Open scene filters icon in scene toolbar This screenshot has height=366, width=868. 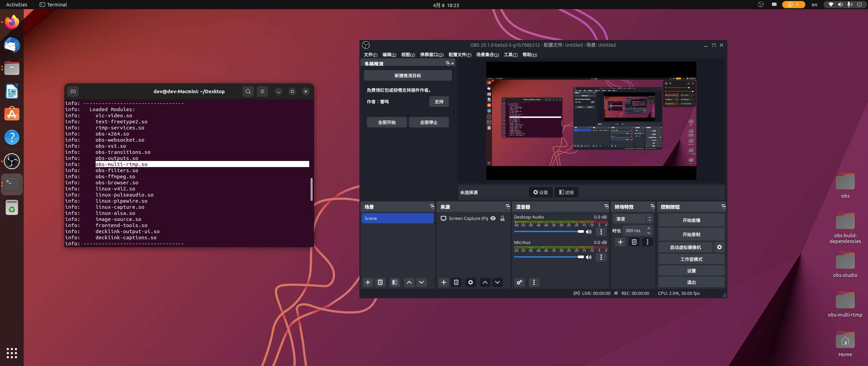coord(394,282)
